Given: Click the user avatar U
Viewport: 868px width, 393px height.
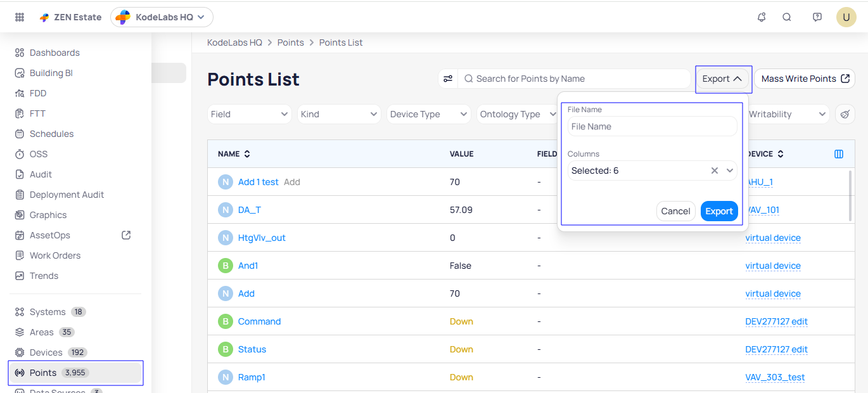Looking at the screenshot, I should (846, 17).
